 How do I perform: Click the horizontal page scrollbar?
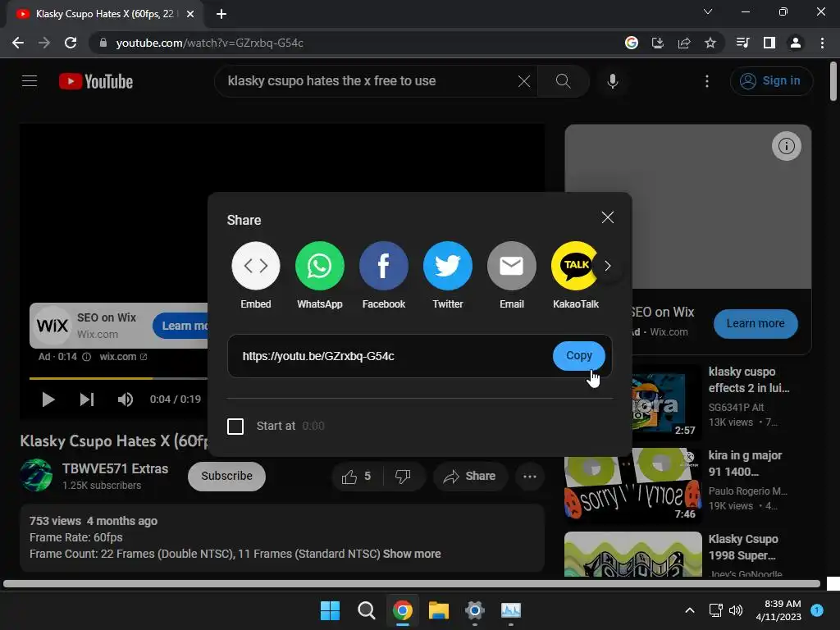pos(412,583)
